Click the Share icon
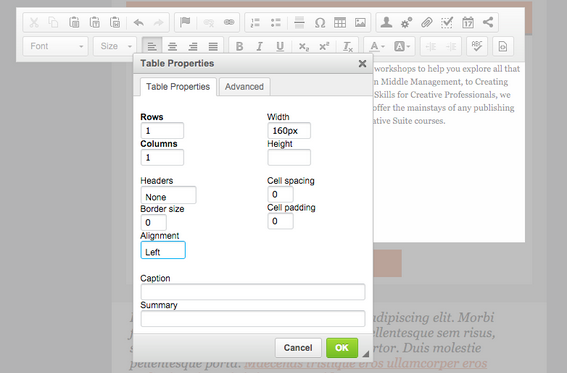Viewport: 567px width, 373px height. coord(488,22)
